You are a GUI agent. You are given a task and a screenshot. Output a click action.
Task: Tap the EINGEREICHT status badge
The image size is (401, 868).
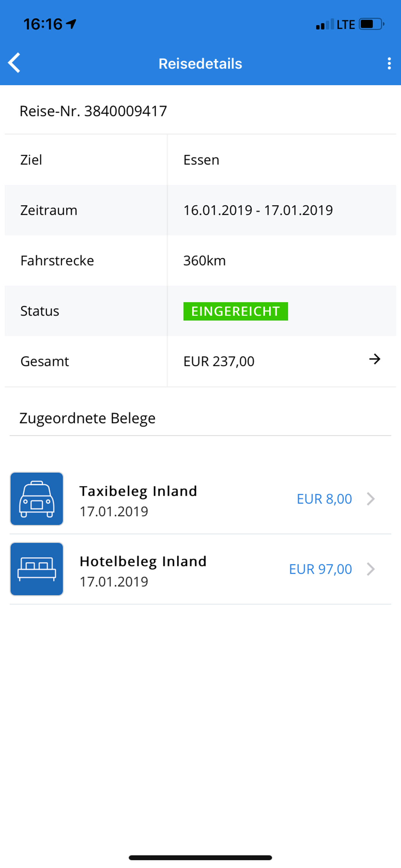tap(236, 311)
